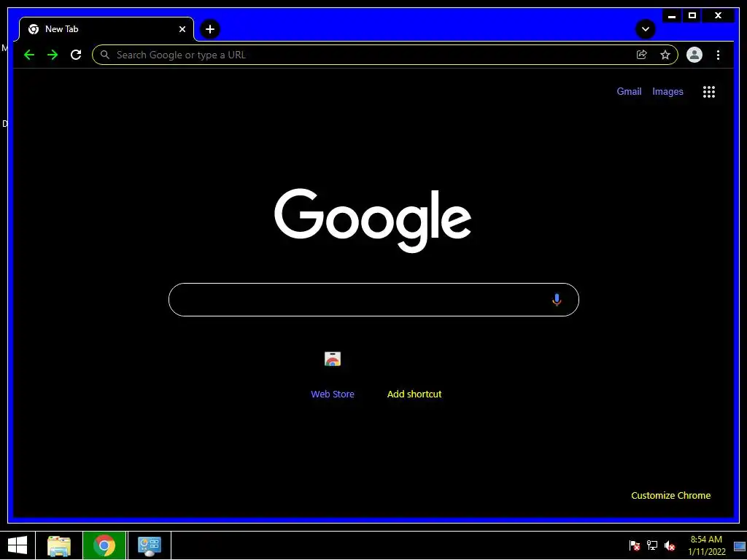Click the Web Store label
The width and height of the screenshot is (747, 560).
click(333, 394)
